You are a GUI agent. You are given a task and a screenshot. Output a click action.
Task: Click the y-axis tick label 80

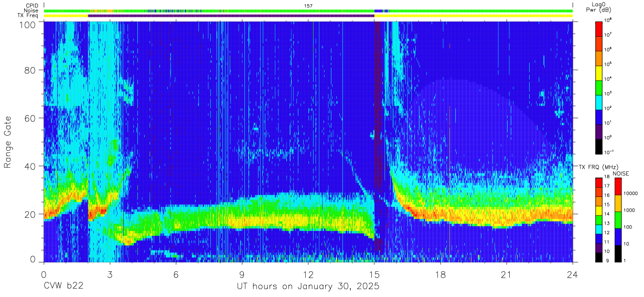30,70
